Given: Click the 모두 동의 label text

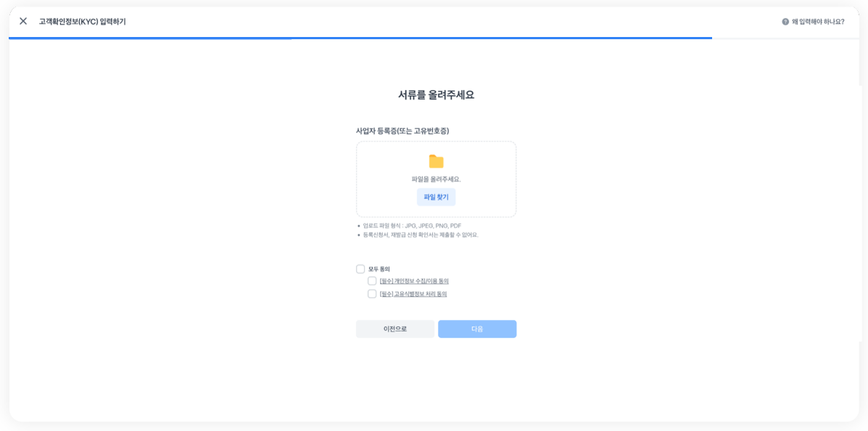Looking at the screenshot, I should click(x=379, y=269).
